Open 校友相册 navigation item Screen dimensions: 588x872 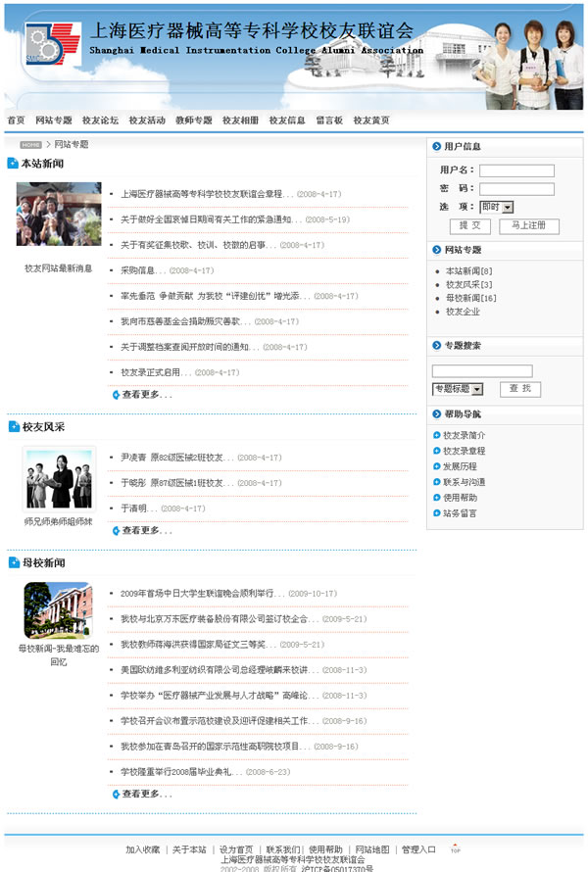240,121
